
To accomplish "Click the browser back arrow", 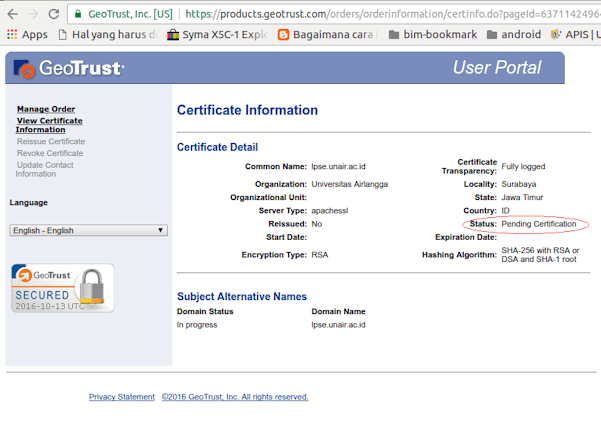I will pos(10,15).
